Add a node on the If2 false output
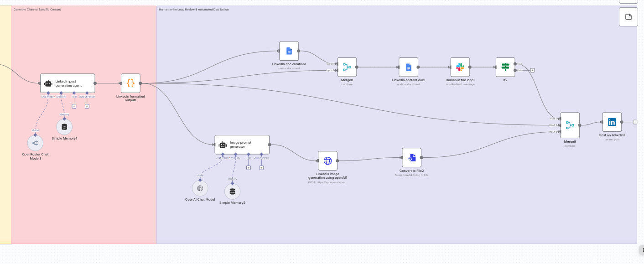 pos(532,70)
